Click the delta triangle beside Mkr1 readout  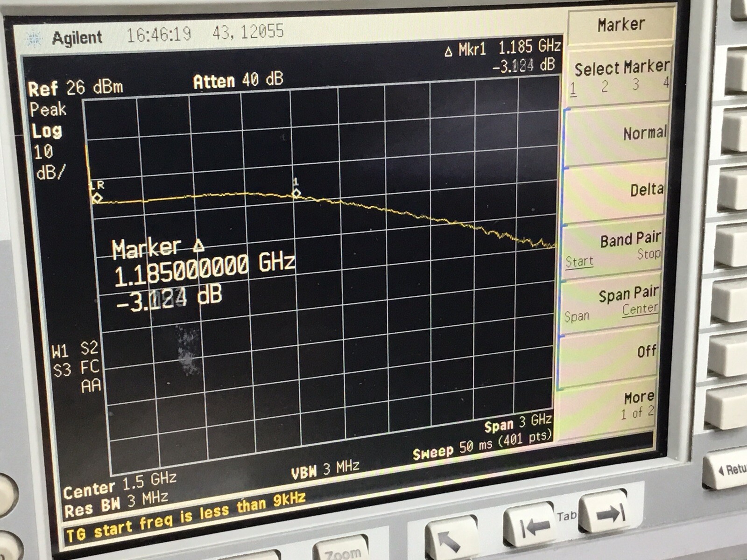449,52
